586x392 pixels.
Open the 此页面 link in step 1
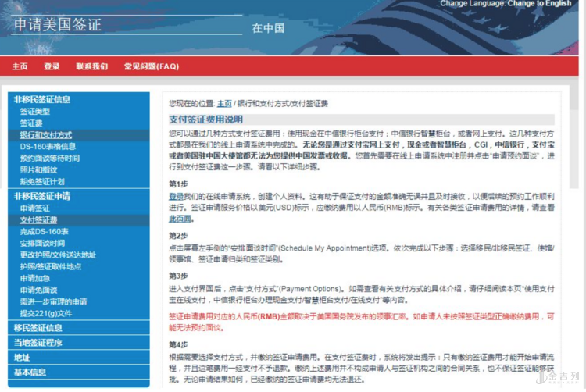pyautogui.click(x=180, y=219)
